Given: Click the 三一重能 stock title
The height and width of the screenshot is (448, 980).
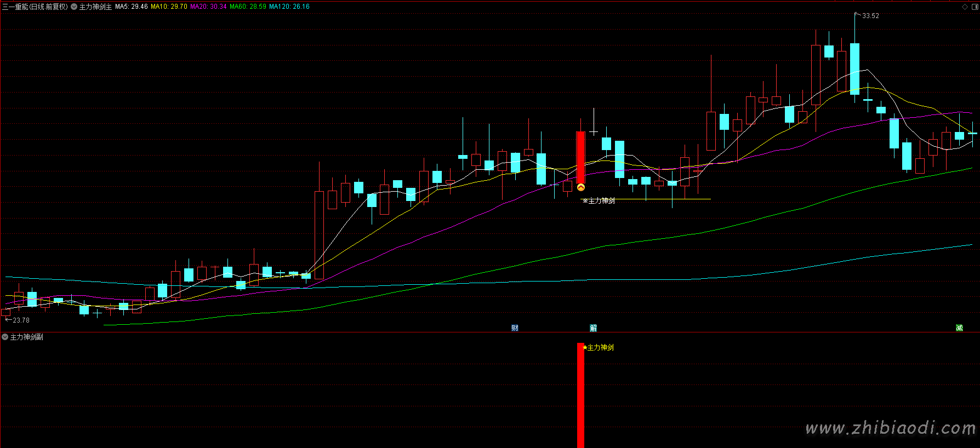Looking at the screenshot, I should tap(35, 7).
